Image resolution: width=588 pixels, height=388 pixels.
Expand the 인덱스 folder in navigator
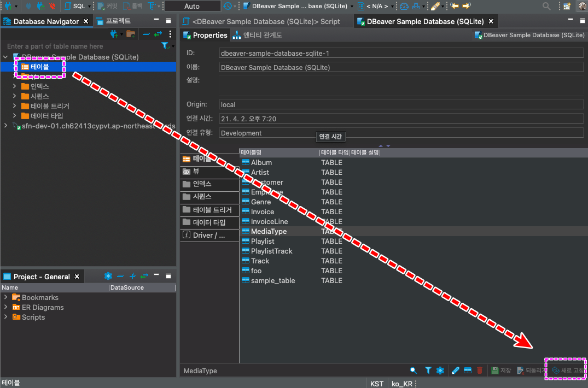[14, 86]
